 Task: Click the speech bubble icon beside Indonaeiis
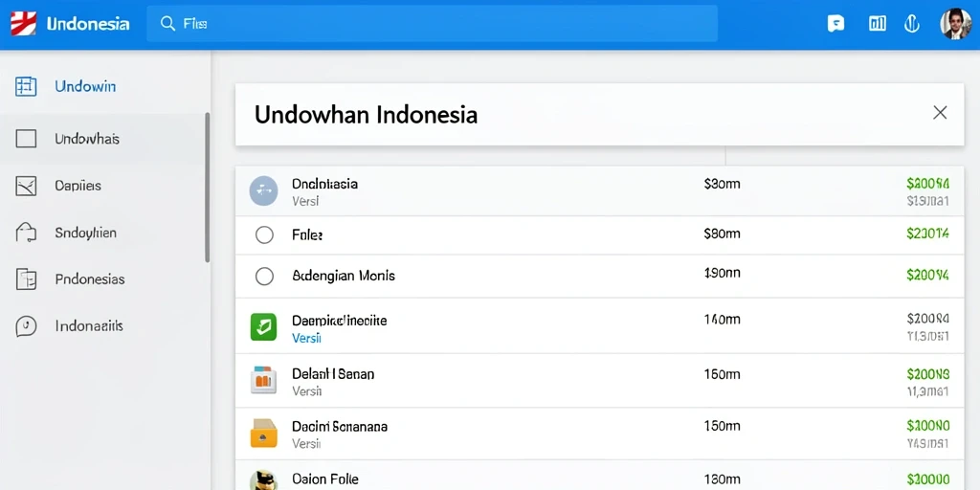coord(26,325)
